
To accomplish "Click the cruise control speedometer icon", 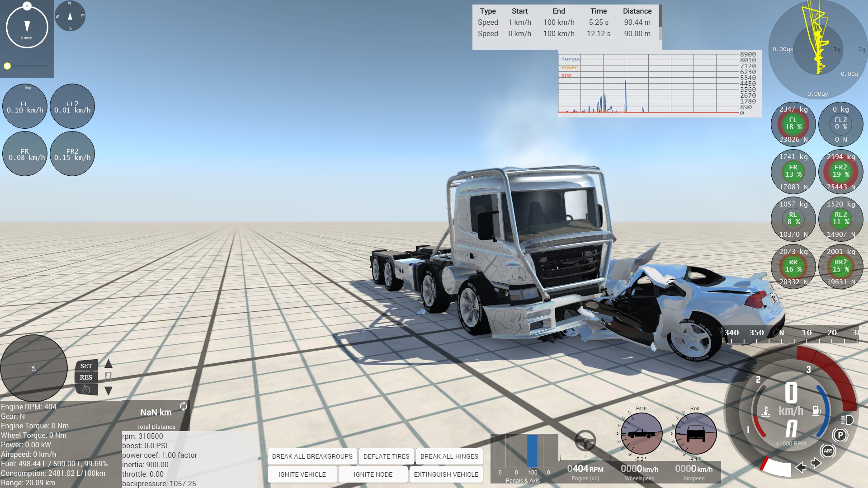I will point(86,389).
